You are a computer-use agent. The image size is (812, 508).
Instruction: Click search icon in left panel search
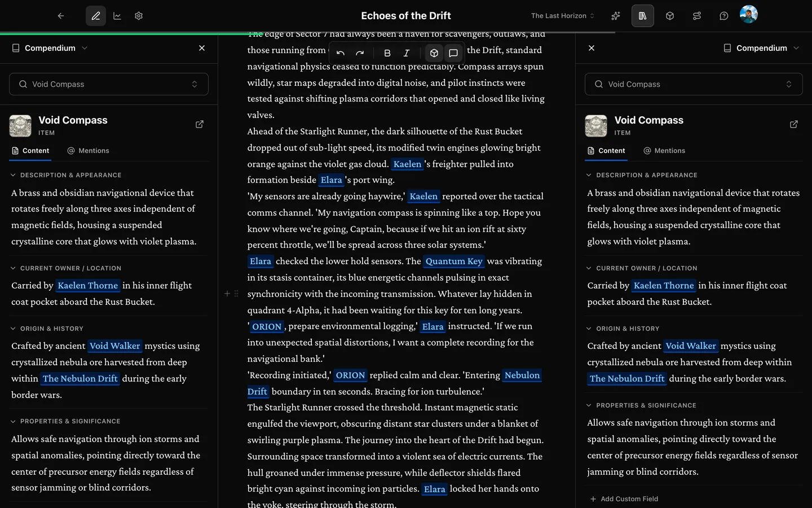(23, 84)
